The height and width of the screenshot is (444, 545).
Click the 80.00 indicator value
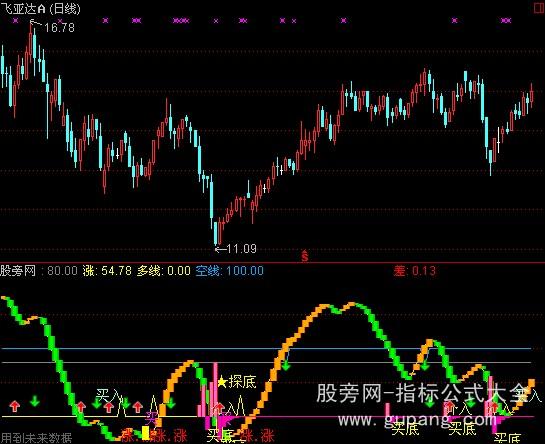[x=62, y=271]
